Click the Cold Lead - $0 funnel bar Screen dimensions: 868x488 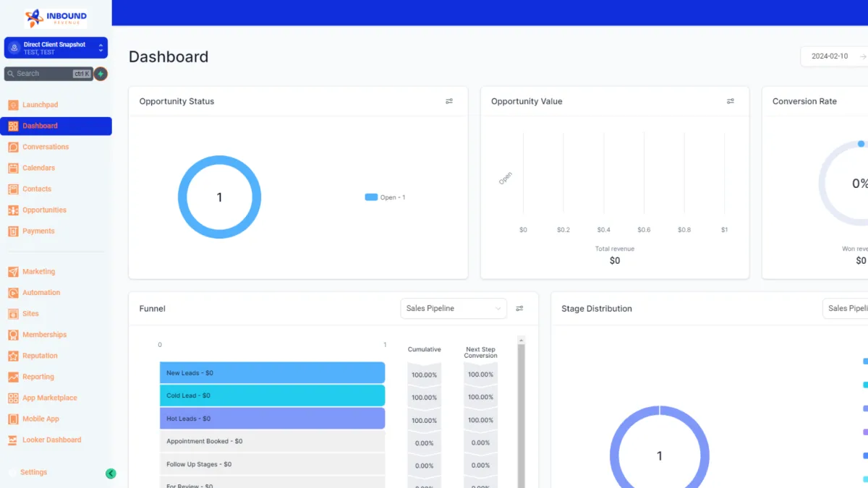(x=272, y=395)
